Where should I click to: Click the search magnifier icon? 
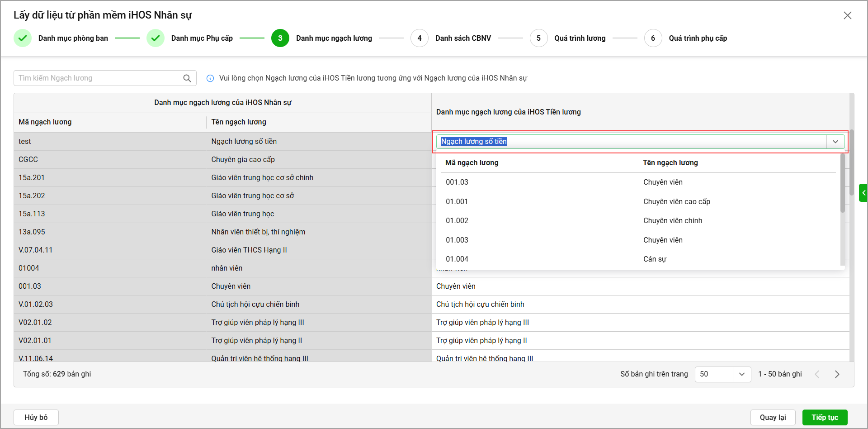[187, 78]
